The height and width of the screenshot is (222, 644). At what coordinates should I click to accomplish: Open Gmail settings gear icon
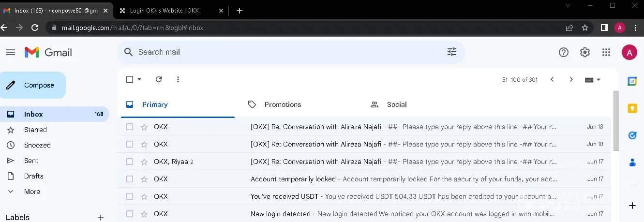pos(585,52)
